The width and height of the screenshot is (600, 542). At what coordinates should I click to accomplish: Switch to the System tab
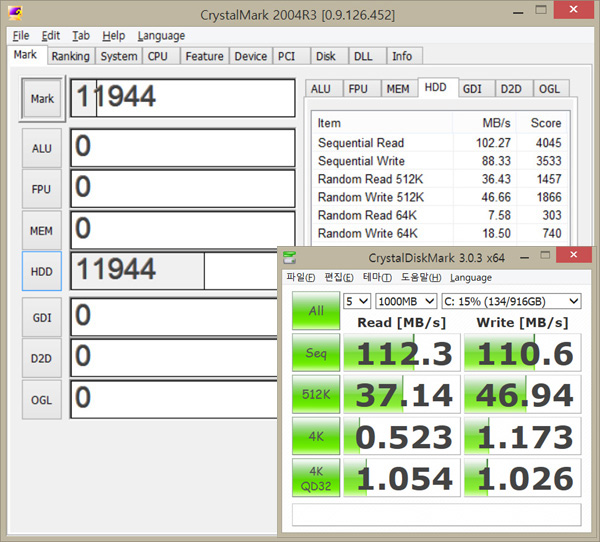119,56
